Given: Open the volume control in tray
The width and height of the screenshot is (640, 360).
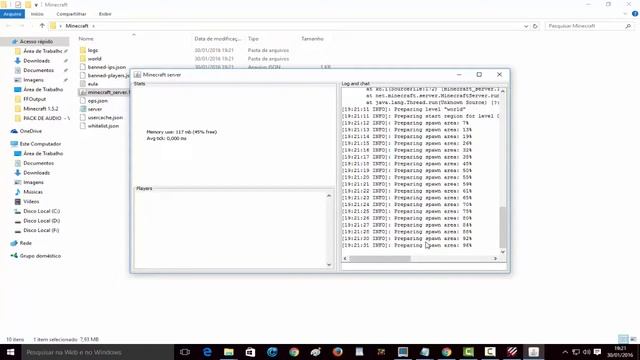Looking at the screenshot, I should 587,352.
